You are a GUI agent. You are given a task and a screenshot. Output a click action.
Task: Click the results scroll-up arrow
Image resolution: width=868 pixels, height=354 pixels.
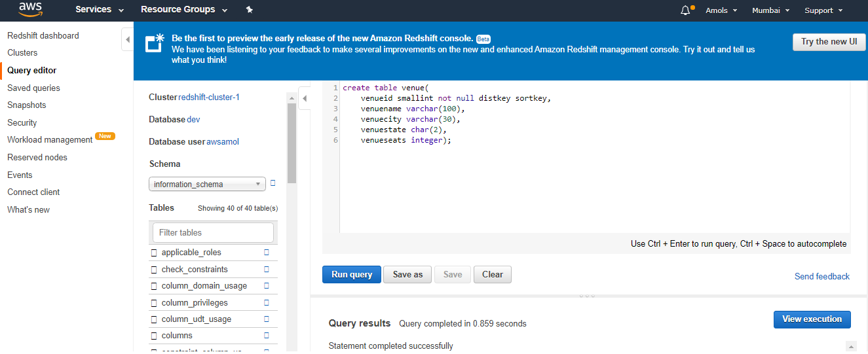pyautogui.click(x=851, y=346)
